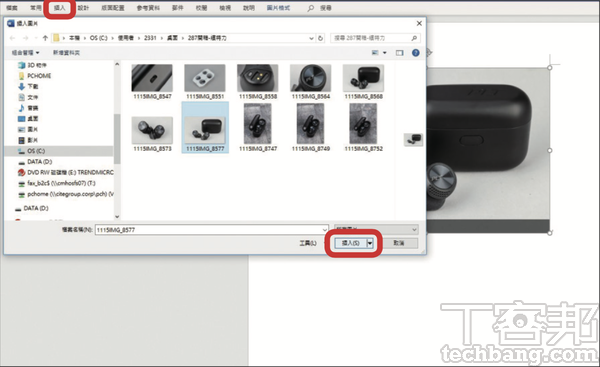Select 3D 物件 in the navigation tree
600x367 pixels.
(x=33, y=65)
